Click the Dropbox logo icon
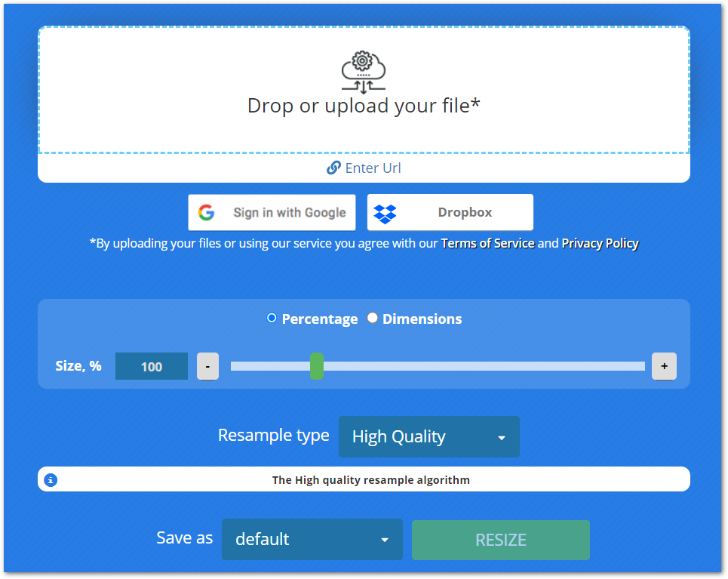This screenshot has height=579, width=728. (386, 213)
